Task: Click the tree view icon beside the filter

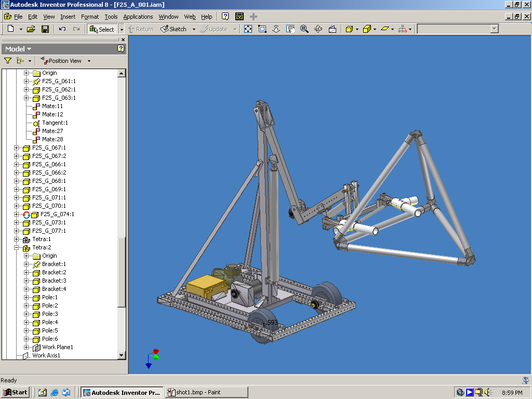Action: [20, 61]
